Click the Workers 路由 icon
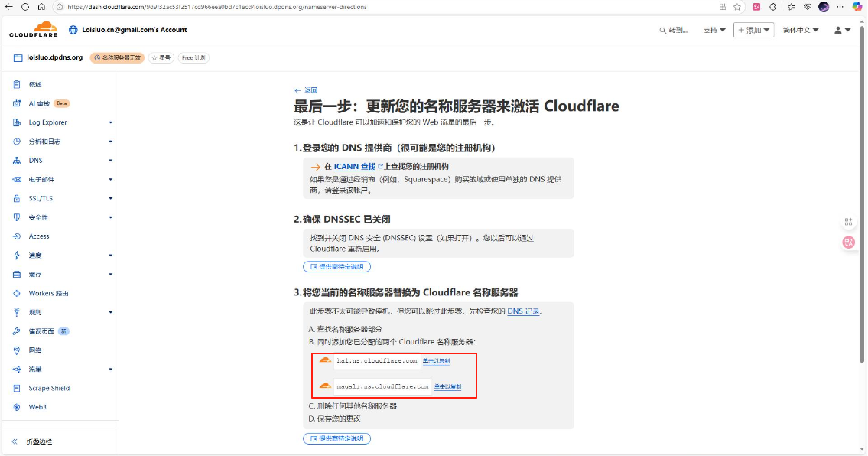This screenshot has height=456, width=868. [x=17, y=293]
